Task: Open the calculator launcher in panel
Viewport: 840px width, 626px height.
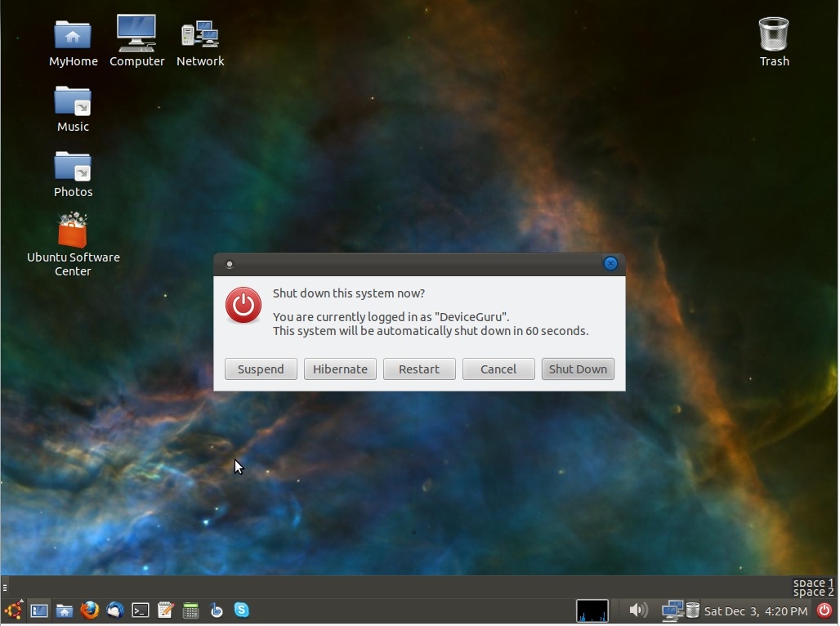Action: coord(190,610)
